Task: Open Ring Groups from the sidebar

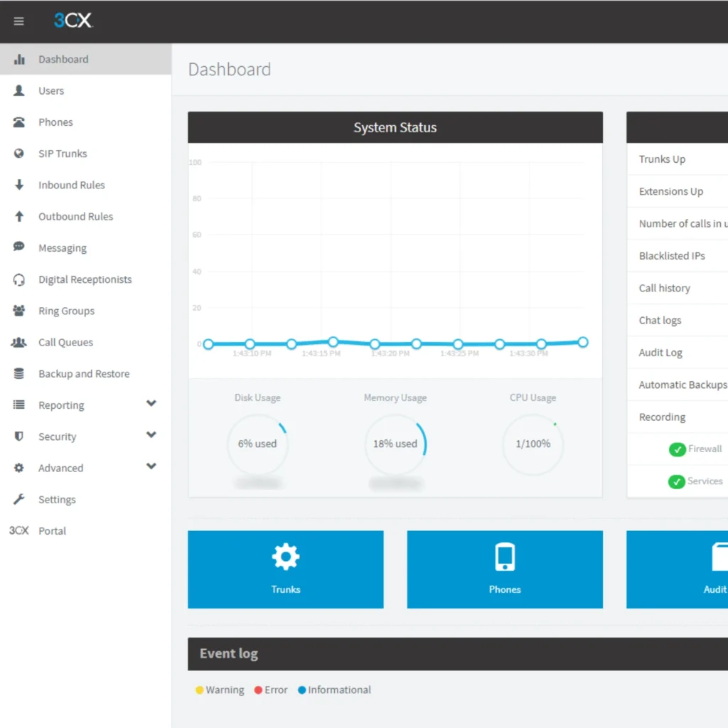Action: pos(66,311)
